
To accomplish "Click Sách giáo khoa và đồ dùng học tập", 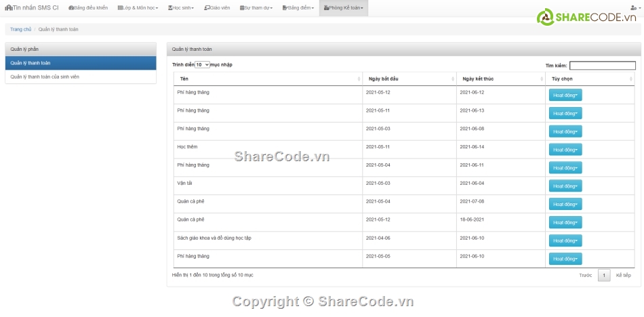I will coord(214,238).
